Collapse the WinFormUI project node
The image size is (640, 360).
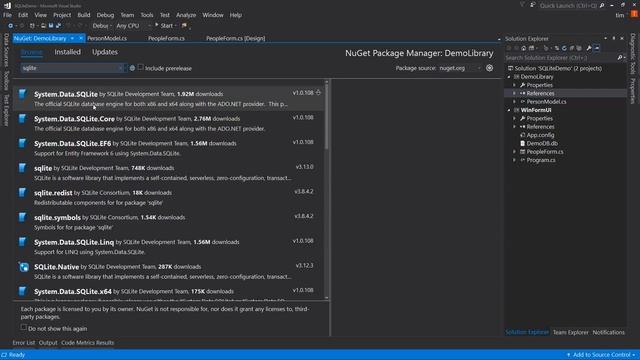click(509, 110)
